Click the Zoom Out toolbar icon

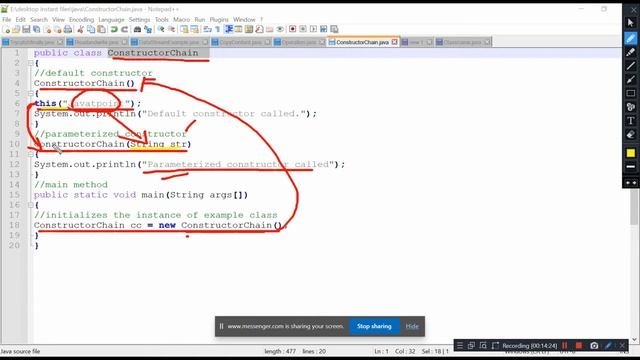pyautogui.click(x=171, y=29)
